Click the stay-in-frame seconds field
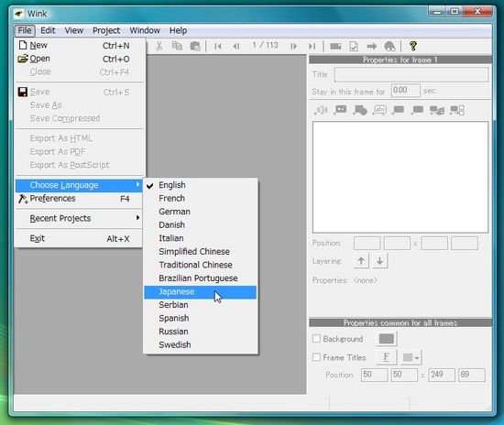 coord(406,91)
